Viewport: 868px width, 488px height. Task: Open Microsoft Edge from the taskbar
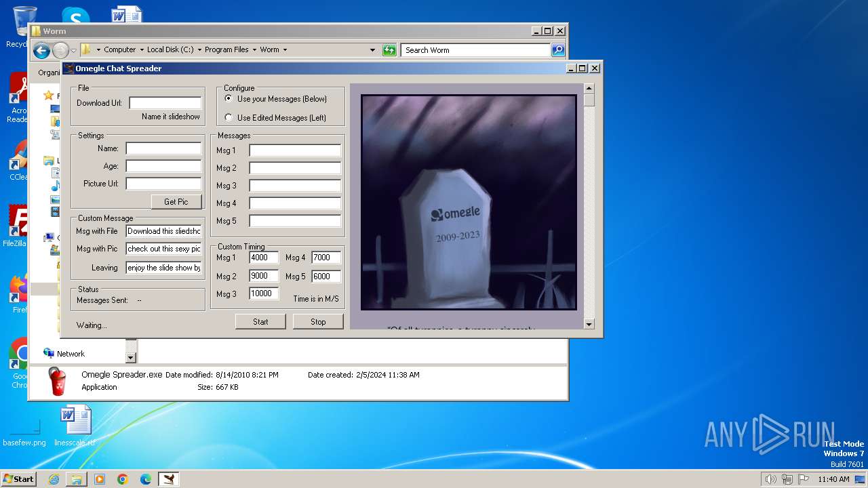(146, 479)
